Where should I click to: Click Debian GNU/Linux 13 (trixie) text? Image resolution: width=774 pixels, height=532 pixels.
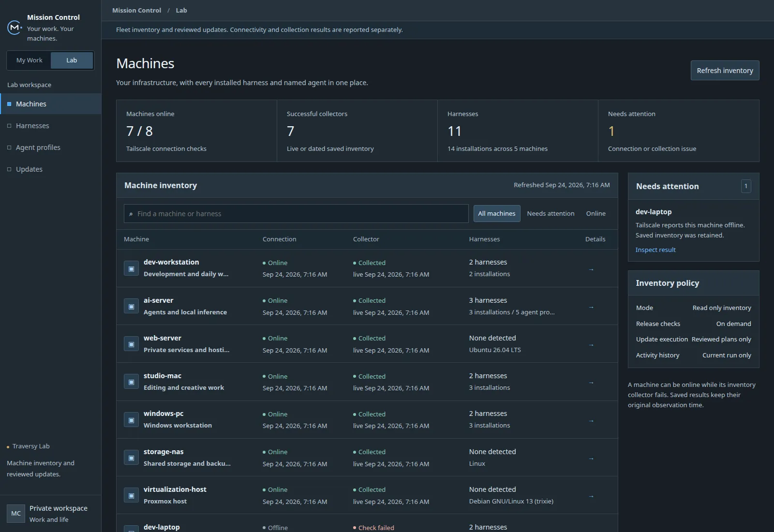(511, 501)
